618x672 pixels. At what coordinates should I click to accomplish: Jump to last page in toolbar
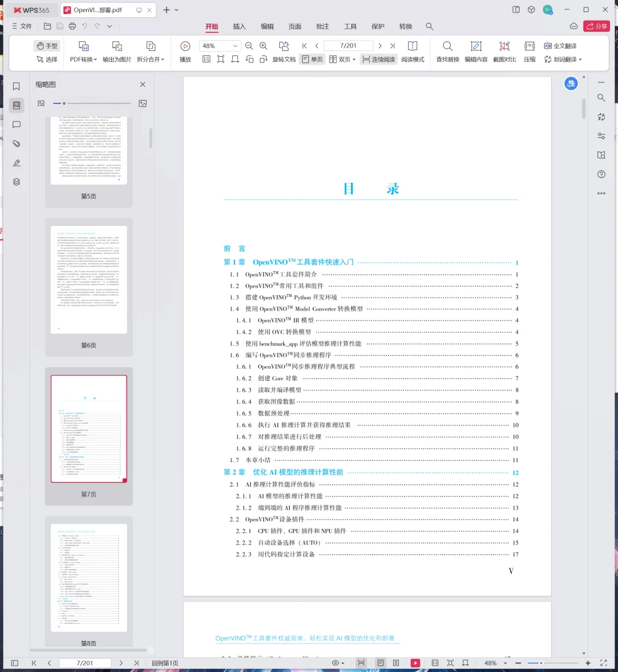(393, 46)
